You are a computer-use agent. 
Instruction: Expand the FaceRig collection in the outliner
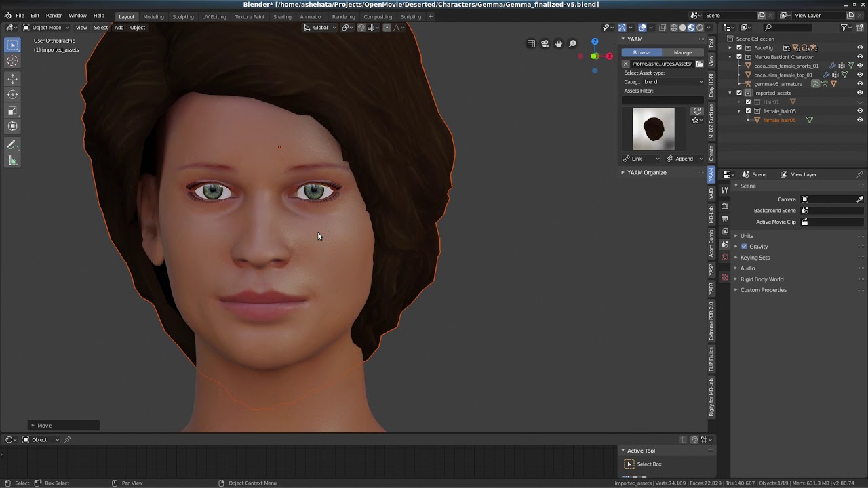coord(730,48)
